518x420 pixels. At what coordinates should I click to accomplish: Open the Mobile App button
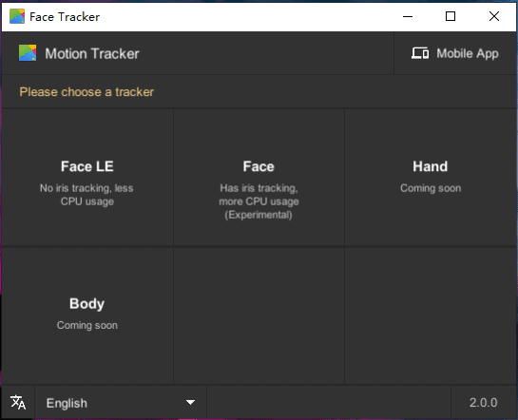[455, 53]
